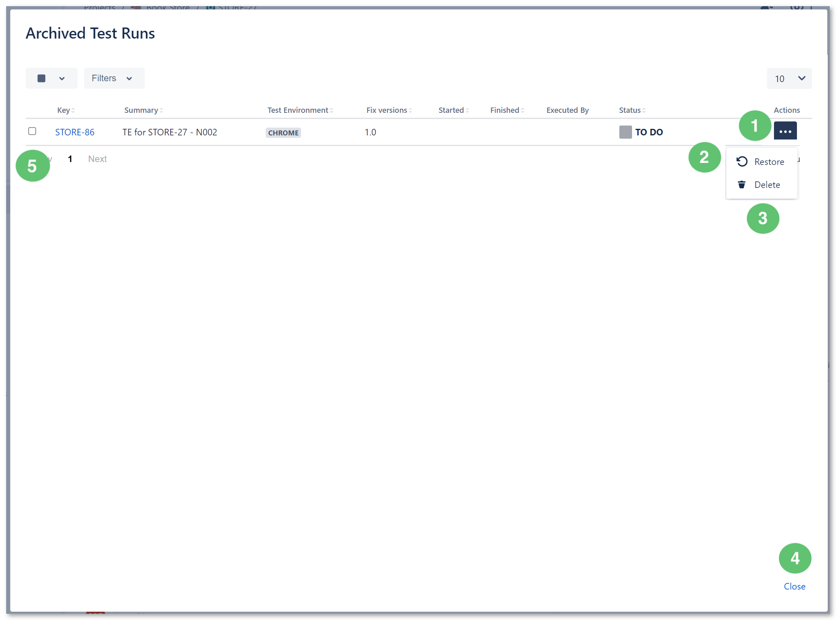Viewport: 840px width, 624px height.
Task: Select page number 1 in pagination
Action: point(70,159)
